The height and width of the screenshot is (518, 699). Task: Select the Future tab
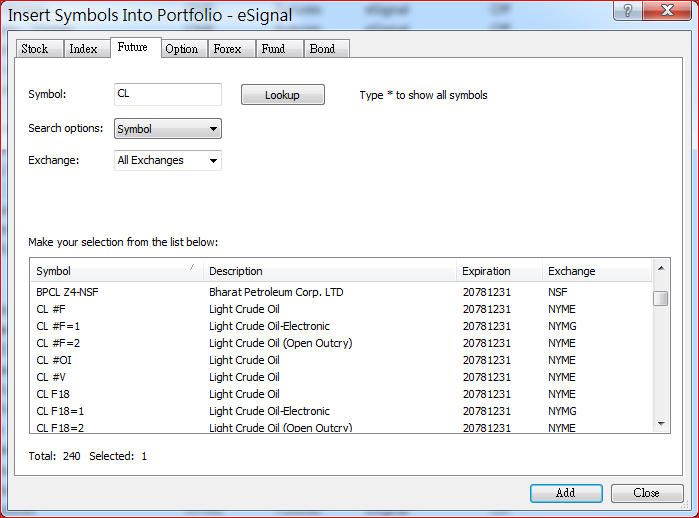click(136, 47)
